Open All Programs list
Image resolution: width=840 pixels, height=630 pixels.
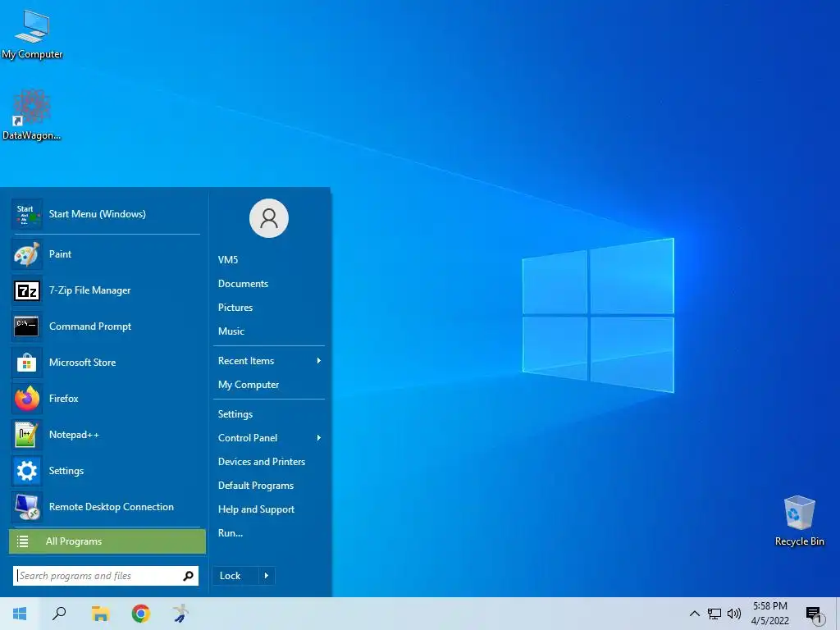pyautogui.click(x=107, y=541)
